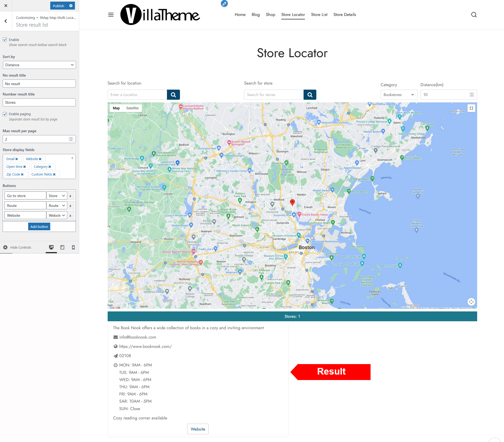
Task: Click the No result title field
Action: click(x=39, y=84)
